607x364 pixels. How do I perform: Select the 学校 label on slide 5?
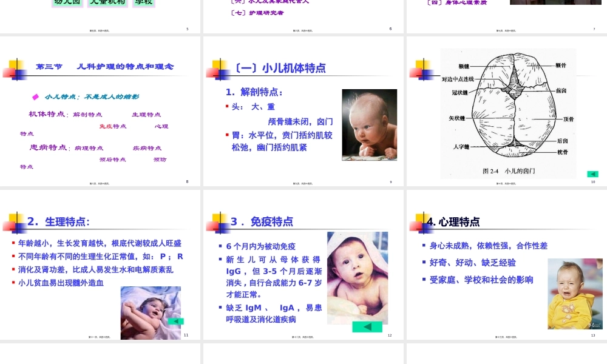[143, 3]
